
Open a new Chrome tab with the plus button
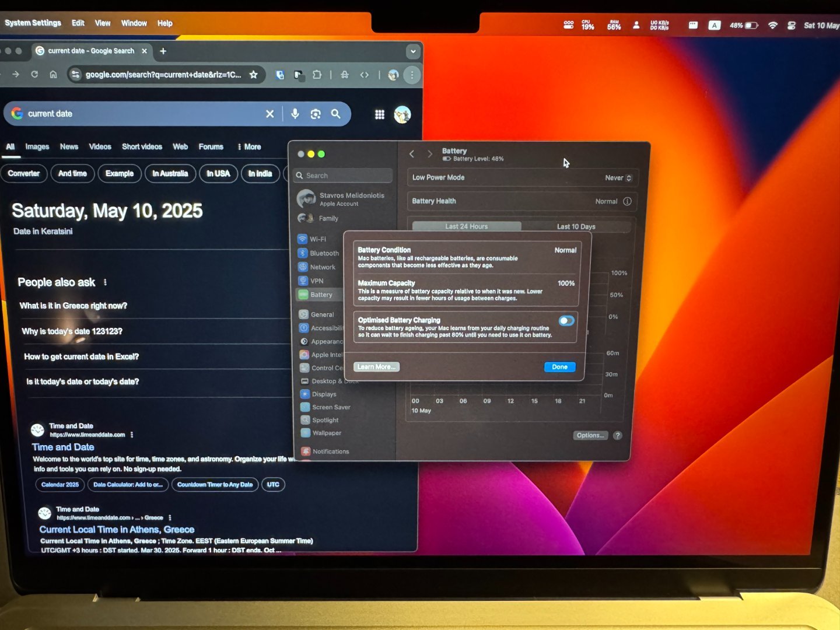tap(163, 51)
